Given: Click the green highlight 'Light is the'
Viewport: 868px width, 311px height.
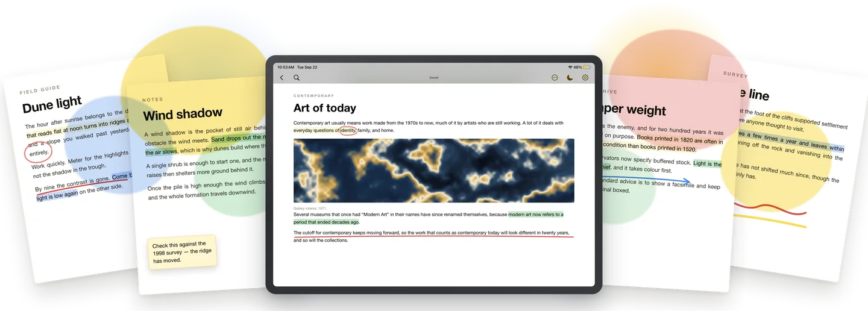Looking at the screenshot, I should 708,163.
